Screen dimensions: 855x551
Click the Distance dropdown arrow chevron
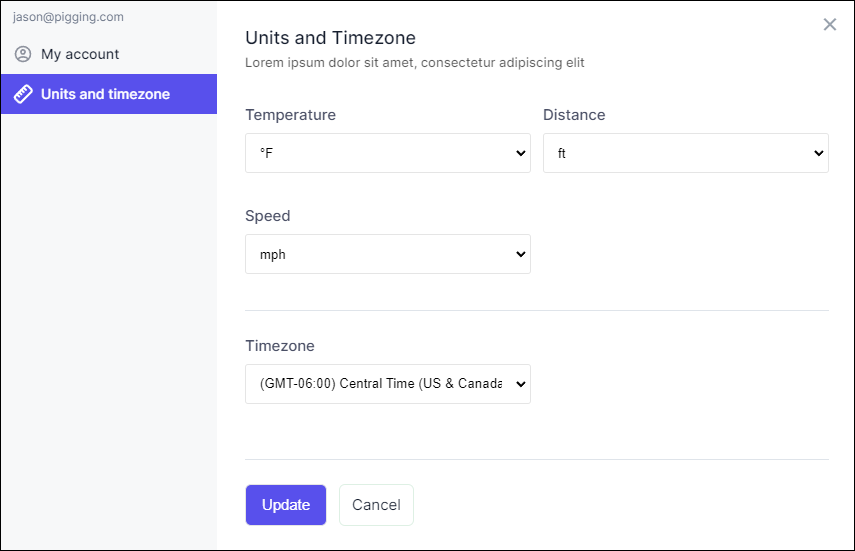tap(818, 153)
